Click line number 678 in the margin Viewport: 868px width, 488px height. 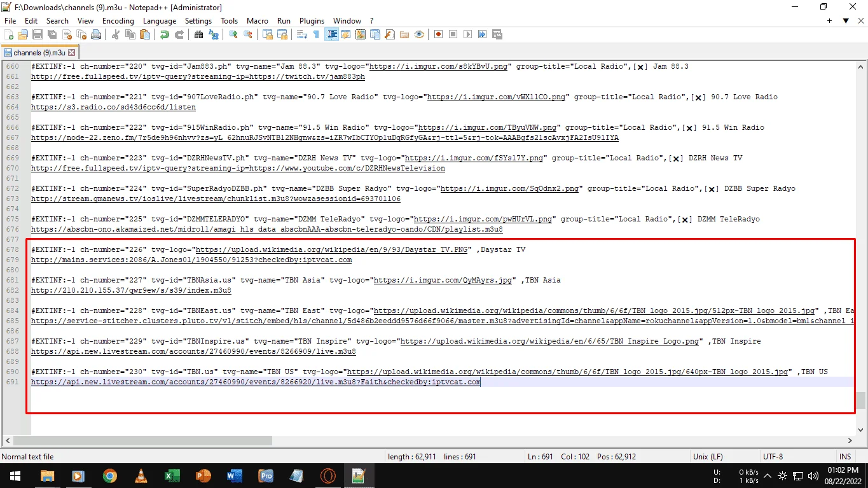[x=13, y=250]
